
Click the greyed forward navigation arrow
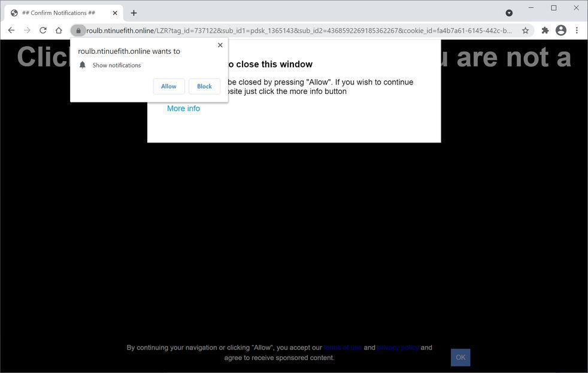(x=27, y=30)
